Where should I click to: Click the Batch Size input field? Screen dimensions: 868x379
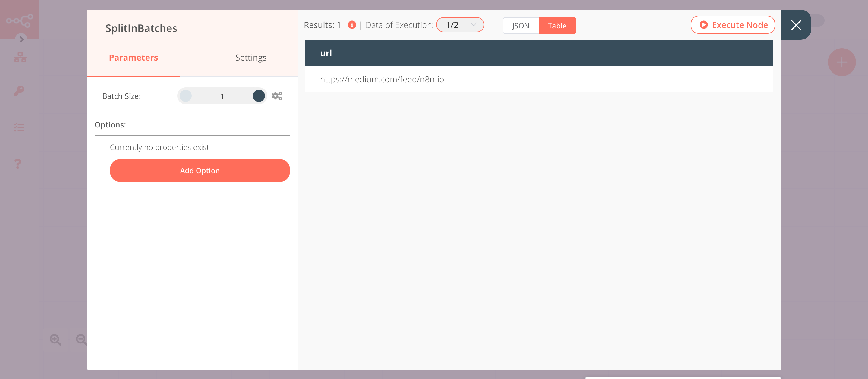[222, 96]
